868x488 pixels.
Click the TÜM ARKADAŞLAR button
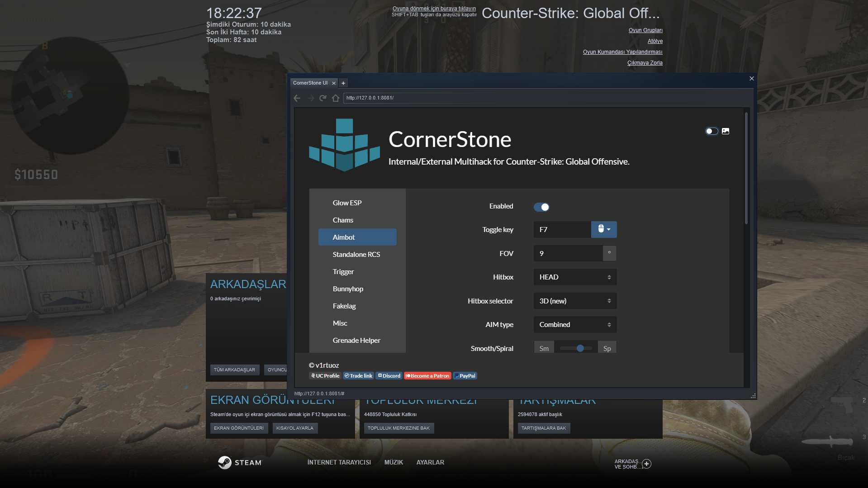(235, 370)
